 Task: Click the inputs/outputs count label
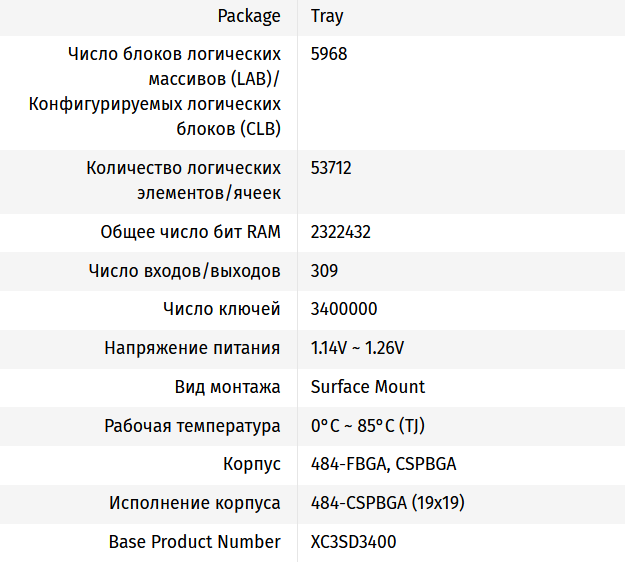[x=184, y=271]
